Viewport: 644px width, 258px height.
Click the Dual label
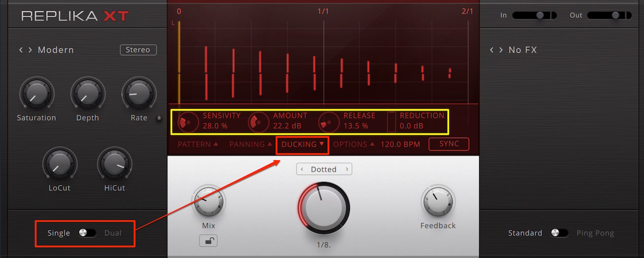pos(113,233)
